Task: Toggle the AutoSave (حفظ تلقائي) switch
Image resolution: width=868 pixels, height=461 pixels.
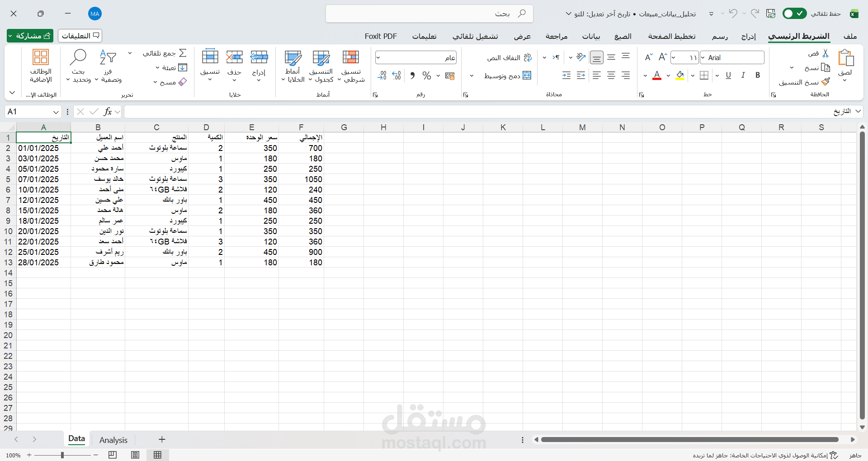Action: (794, 14)
